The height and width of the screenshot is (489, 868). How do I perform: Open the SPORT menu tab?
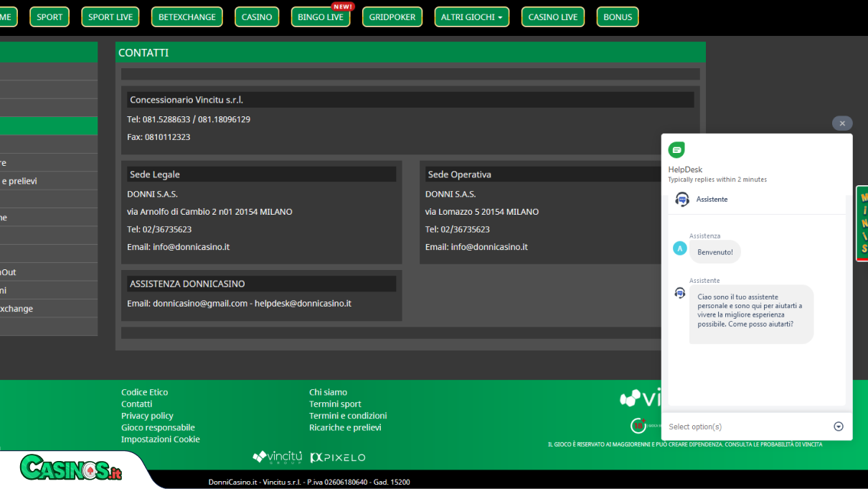[49, 17]
